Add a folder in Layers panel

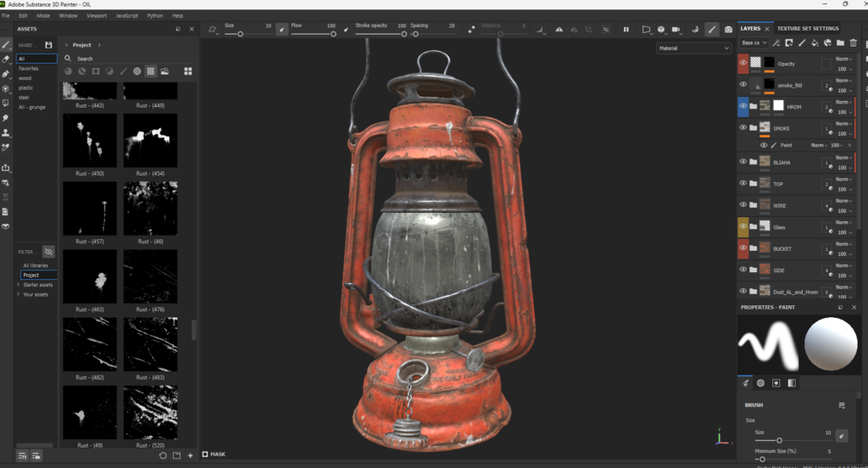pyautogui.click(x=840, y=42)
